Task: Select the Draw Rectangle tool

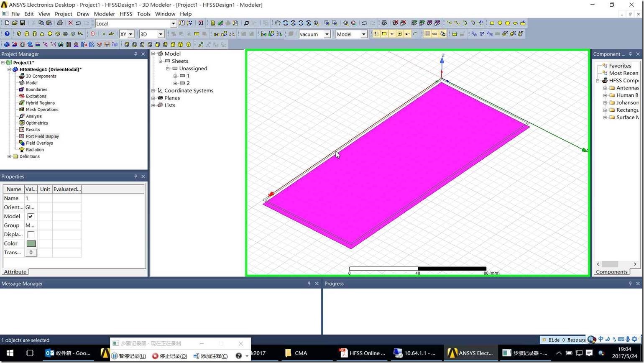Action: coord(492,23)
